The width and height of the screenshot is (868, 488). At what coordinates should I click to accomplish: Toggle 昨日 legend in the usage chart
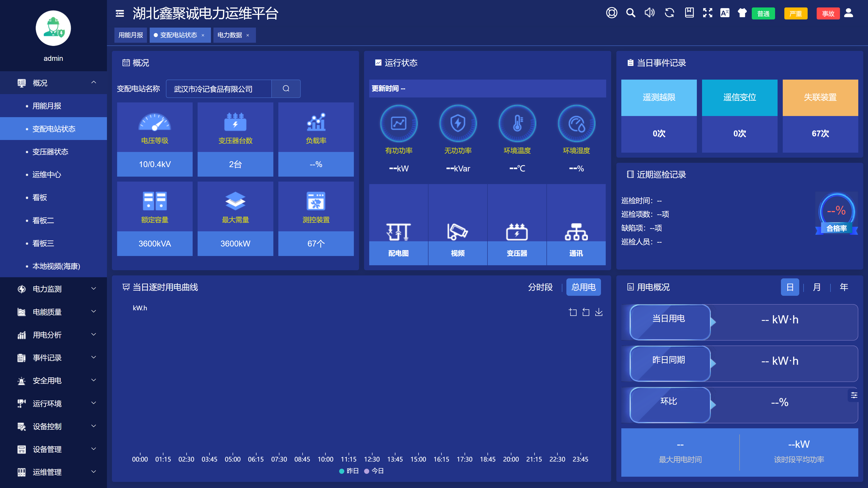(x=348, y=471)
